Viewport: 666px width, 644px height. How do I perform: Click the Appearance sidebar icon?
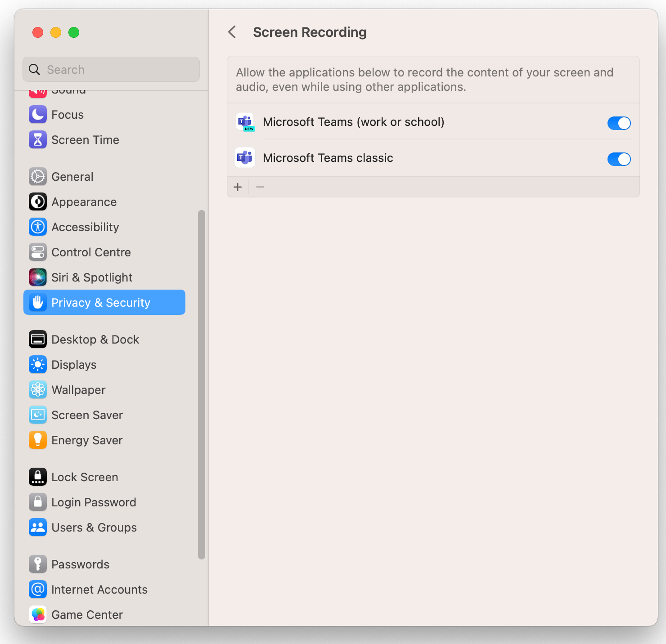click(38, 201)
